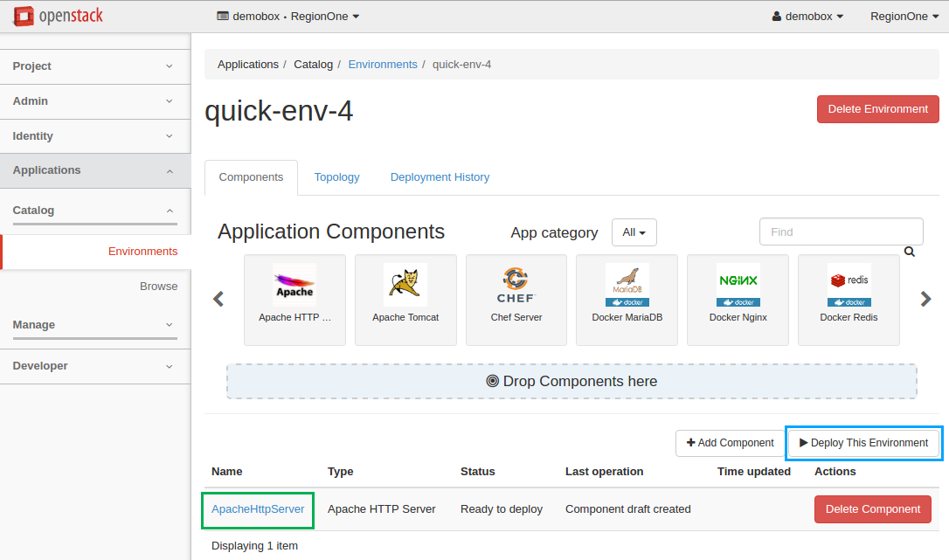The image size is (949, 560).
Task: Select the Docker MariaDB component icon
Action: (627, 284)
